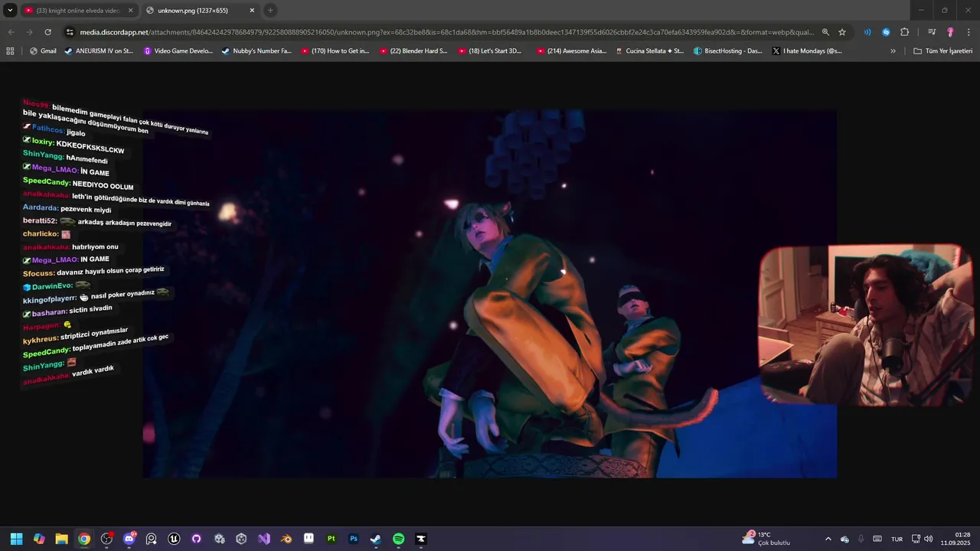Close the unknown.png tab
The width and height of the screenshot is (980, 551).
point(252,11)
